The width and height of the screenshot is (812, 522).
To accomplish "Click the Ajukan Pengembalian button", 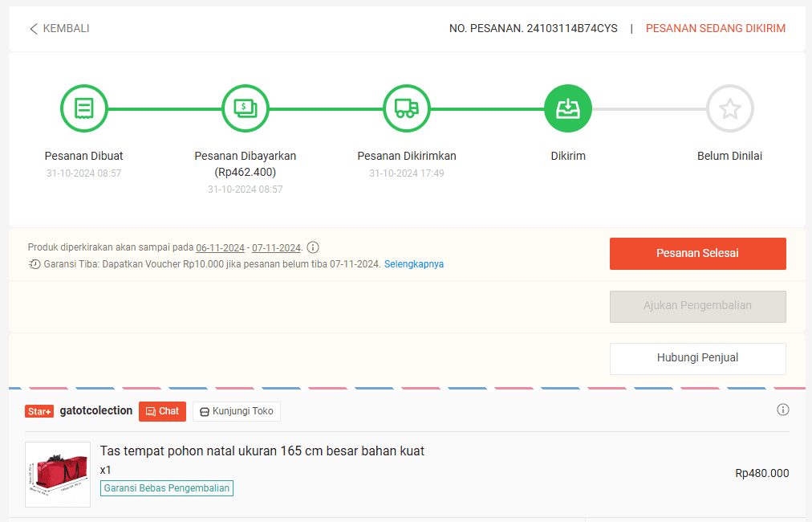I will coord(697,306).
